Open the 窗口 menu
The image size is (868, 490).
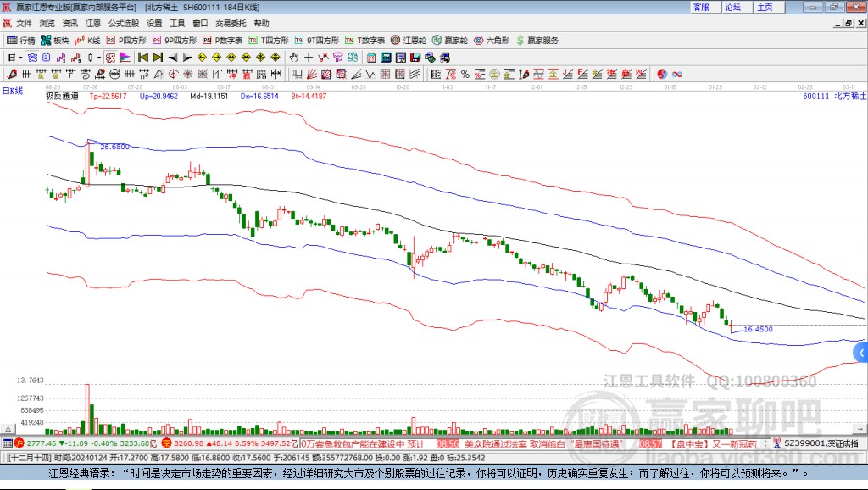(200, 23)
